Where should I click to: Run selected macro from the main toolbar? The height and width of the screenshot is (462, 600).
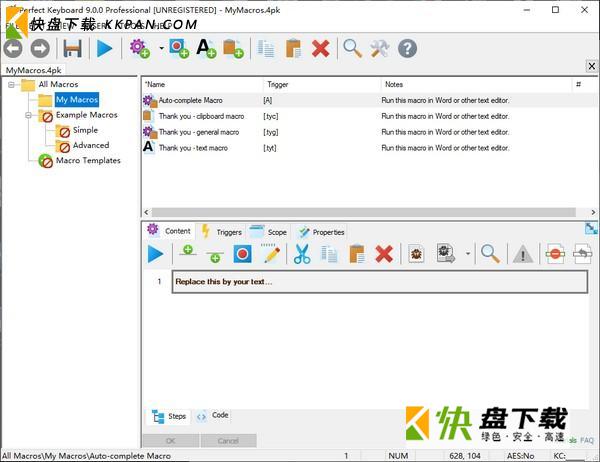[104, 49]
